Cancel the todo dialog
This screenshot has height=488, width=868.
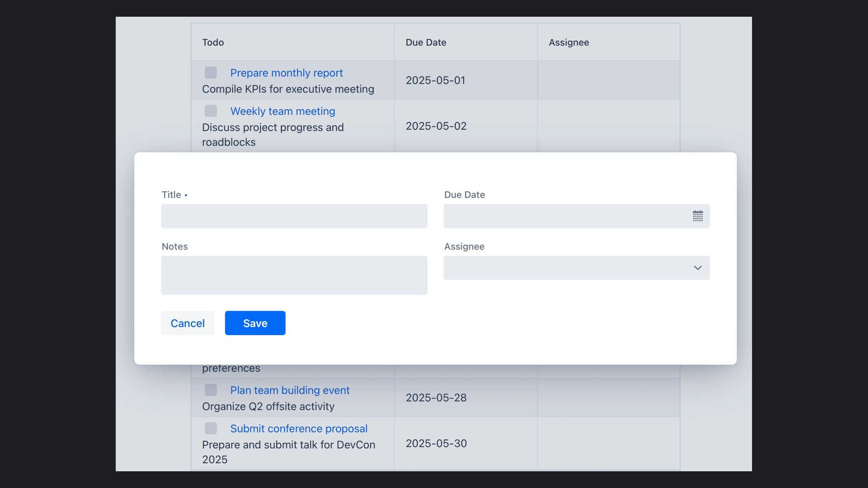coord(188,323)
